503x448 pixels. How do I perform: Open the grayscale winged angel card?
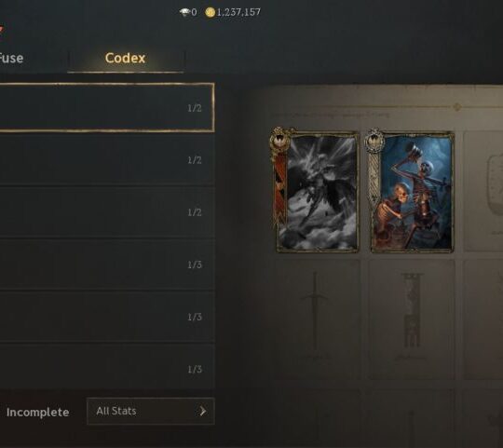(317, 192)
